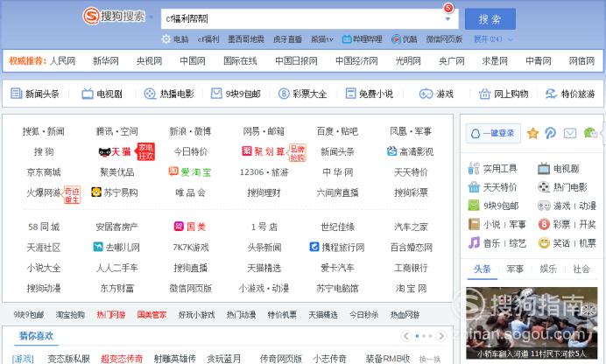Click the 墨西哥地震 hot search link
This screenshot has width=606, height=364.
click(x=246, y=39)
